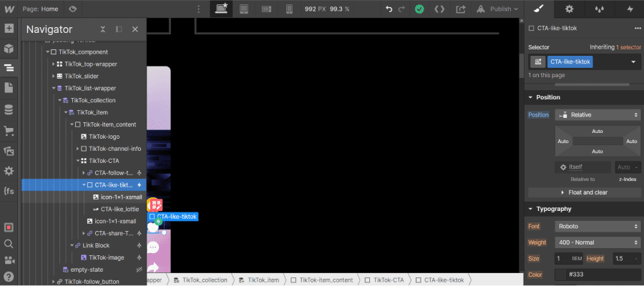Open the Position Relative dropdown
The width and height of the screenshot is (644, 286).
597,115
